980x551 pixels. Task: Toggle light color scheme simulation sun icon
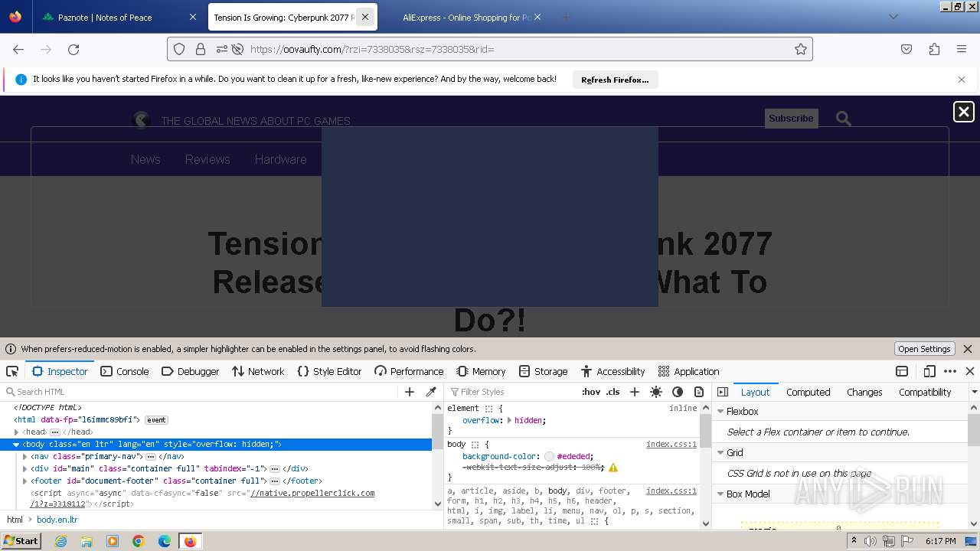(x=656, y=392)
